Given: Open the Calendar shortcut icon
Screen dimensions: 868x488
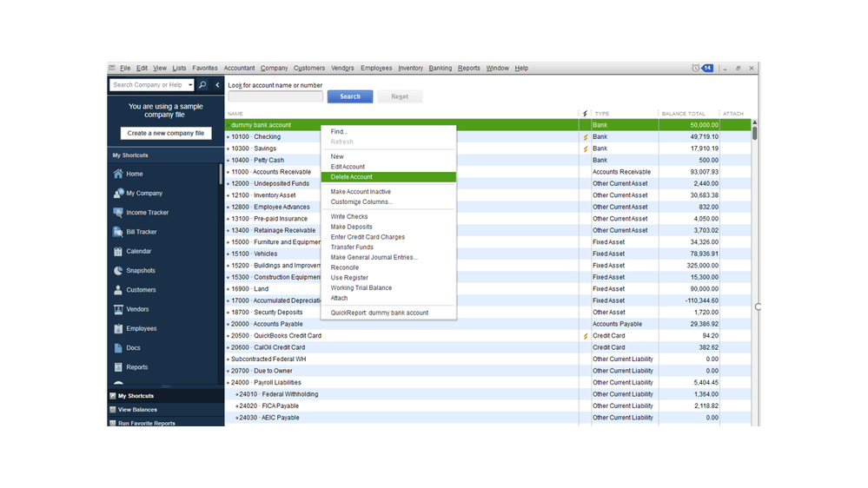Looking at the screenshot, I should 118,251.
